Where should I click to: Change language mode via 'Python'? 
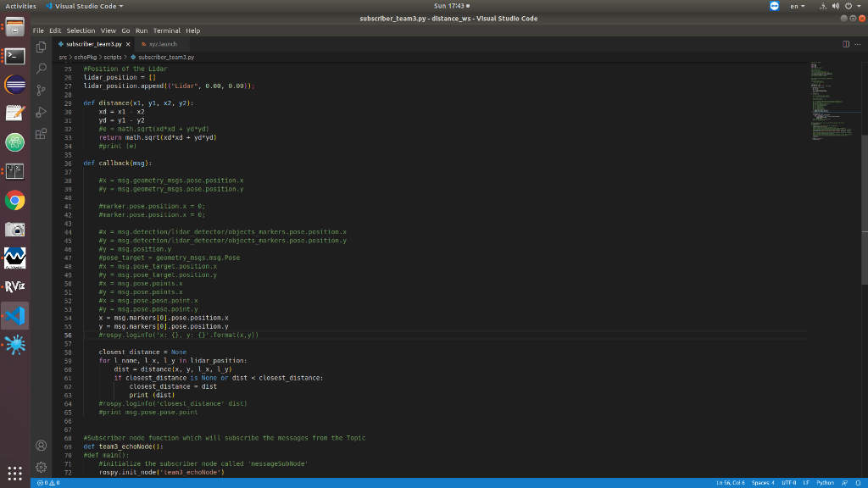pos(825,483)
